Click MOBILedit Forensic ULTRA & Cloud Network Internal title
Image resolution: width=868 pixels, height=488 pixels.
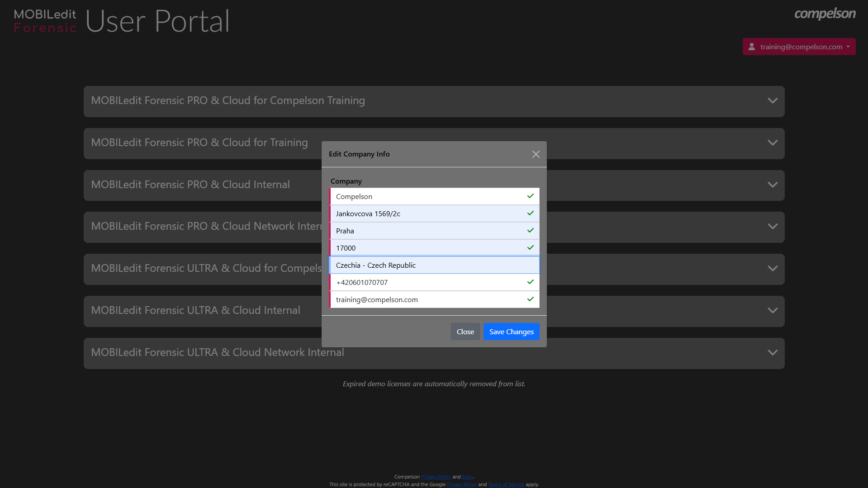(218, 352)
